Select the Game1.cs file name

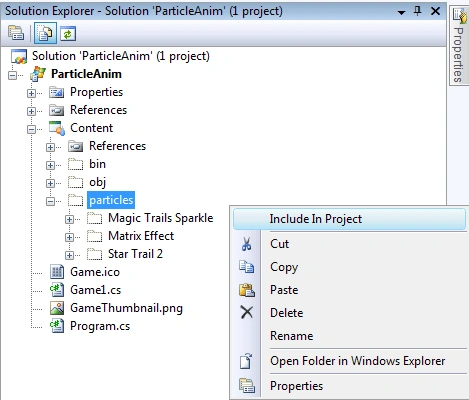[x=96, y=290]
